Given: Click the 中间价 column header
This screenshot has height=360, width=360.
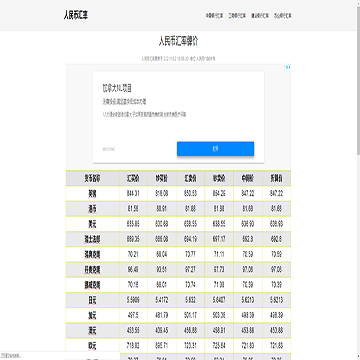Looking at the screenshot, I should pos(248,178).
